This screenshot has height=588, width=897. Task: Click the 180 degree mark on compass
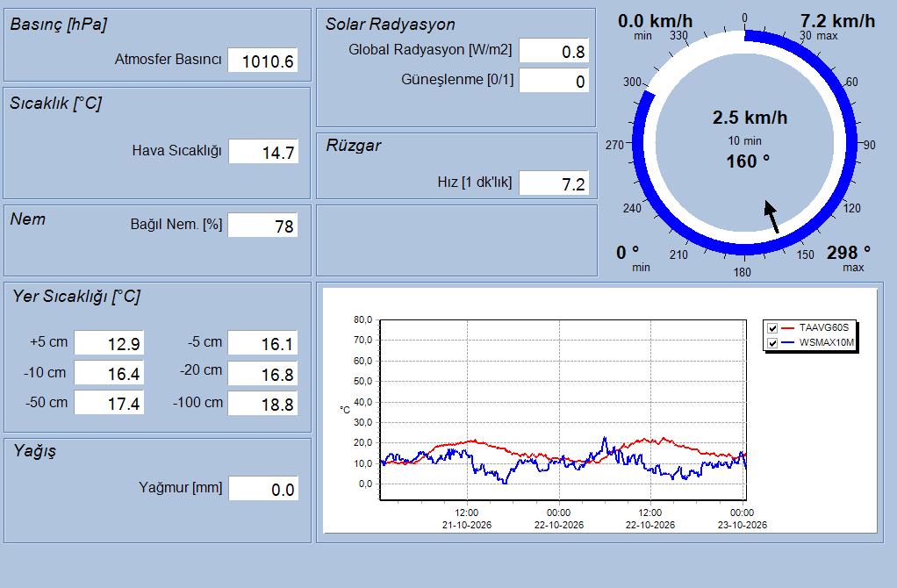coord(742,272)
